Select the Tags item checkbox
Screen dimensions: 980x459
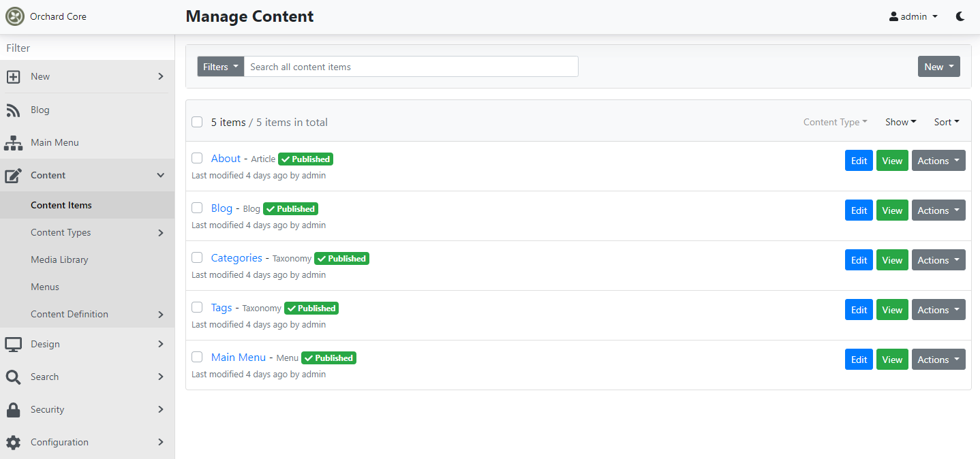[197, 307]
